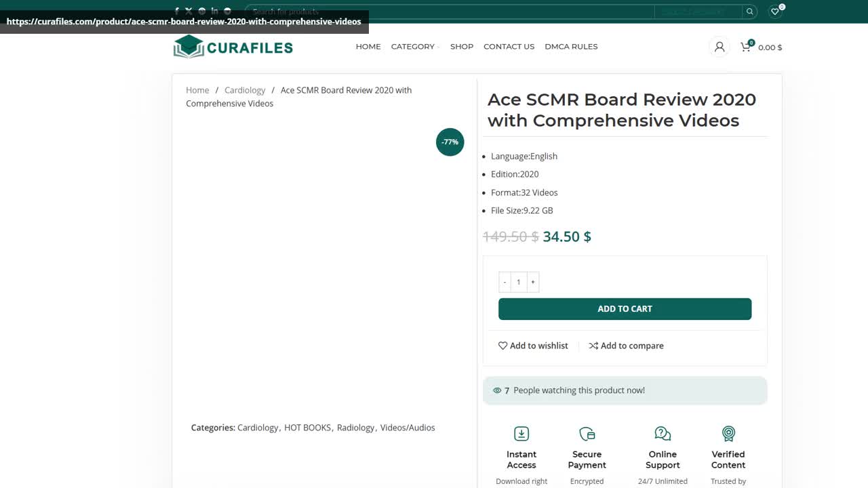Open the CATEGORY dropdown menu
868x488 pixels.
click(x=414, y=46)
